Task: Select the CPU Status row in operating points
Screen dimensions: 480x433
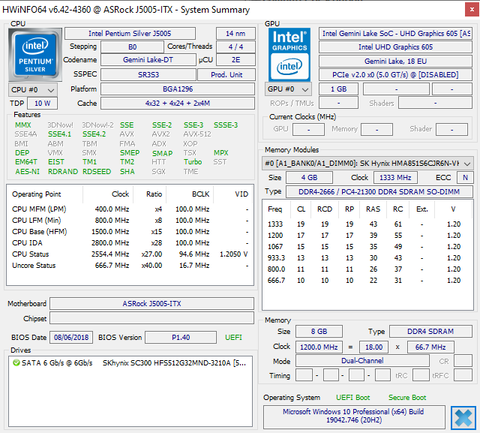Action: coord(130,254)
